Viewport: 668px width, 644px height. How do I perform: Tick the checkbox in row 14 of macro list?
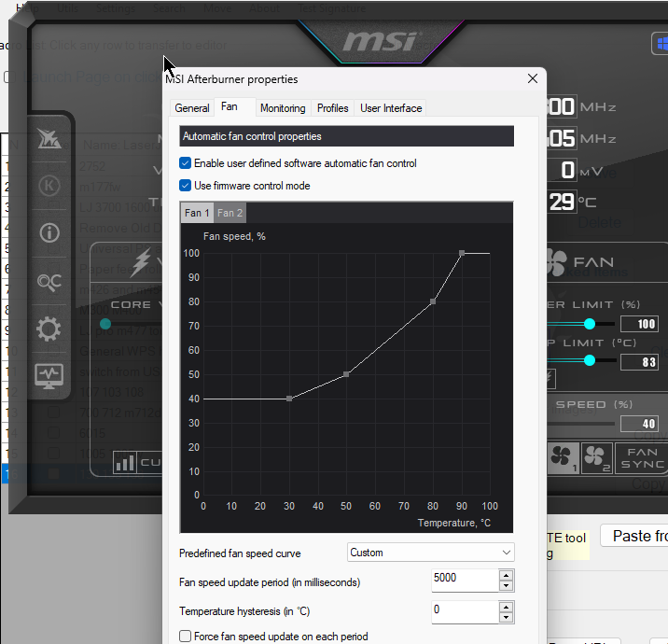tap(53, 433)
